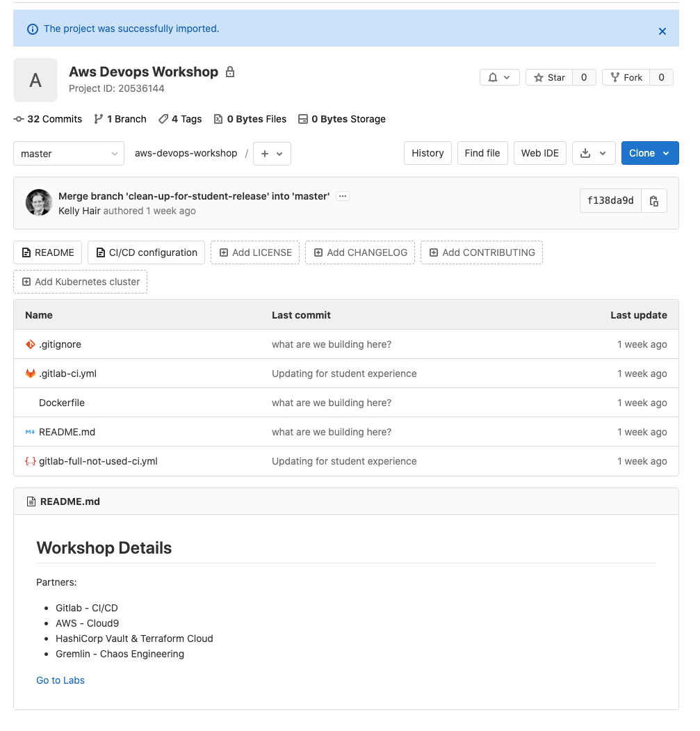Open commit hash f138da9d

[610, 200]
